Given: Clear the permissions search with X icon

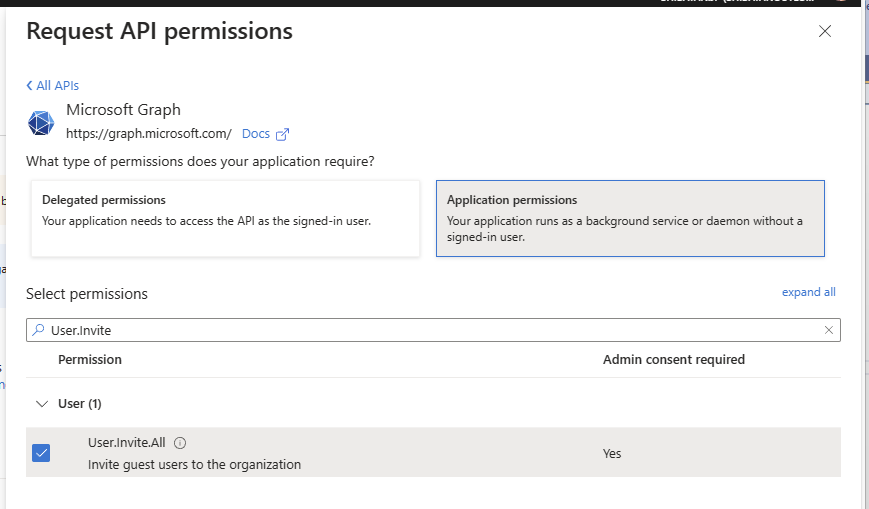Looking at the screenshot, I should [x=829, y=330].
